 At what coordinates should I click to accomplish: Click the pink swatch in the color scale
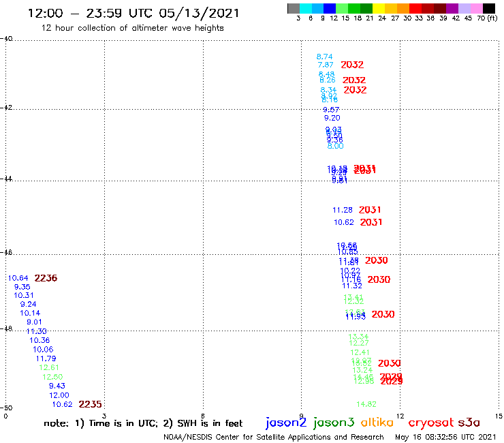(x=476, y=8)
